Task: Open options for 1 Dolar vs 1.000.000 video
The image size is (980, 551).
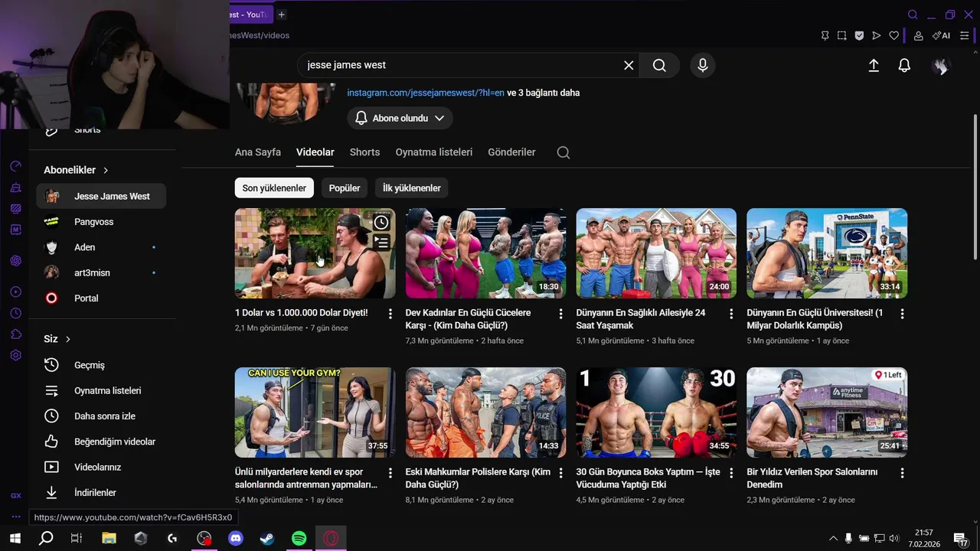Action: (x=390, y=314)
